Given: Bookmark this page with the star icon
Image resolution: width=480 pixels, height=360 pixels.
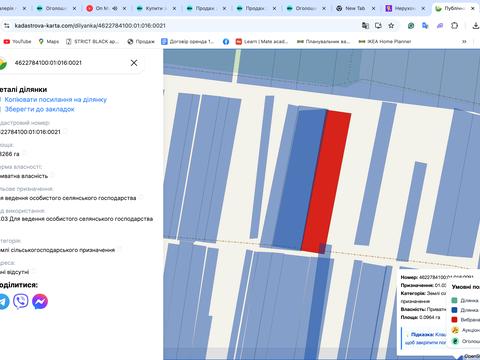Looking at the screenshot, I should coord(391,26).
